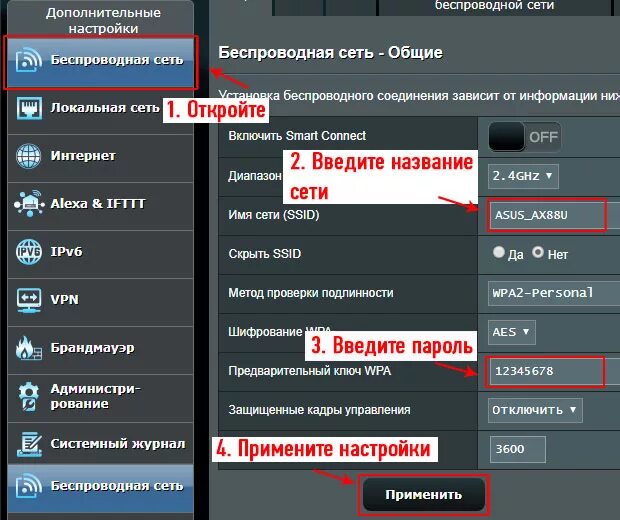Open Администрирование settings page
This screenshot has height=520, width=620.
coord(100,398)
